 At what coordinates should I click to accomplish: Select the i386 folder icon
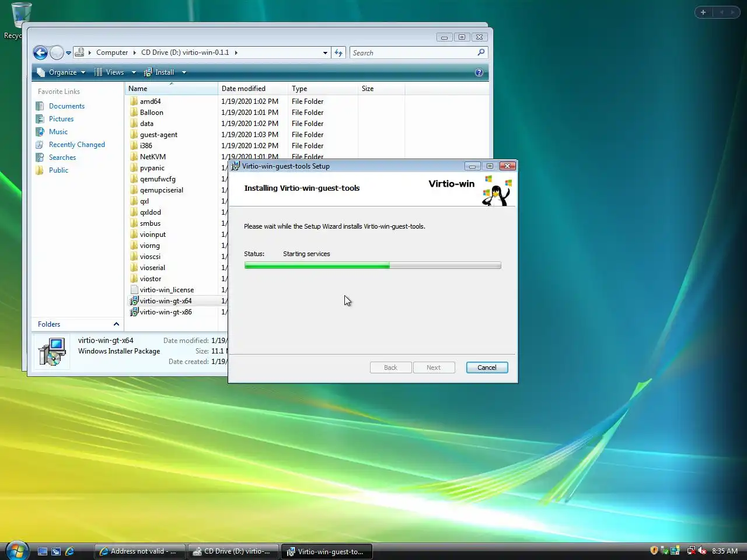pyautogui.click(x=134, y=146)
